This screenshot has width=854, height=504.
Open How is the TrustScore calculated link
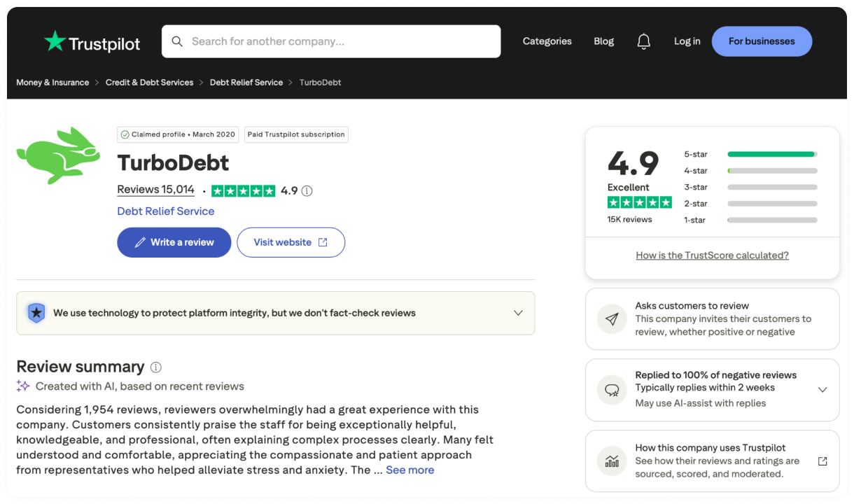click(712, 255)
